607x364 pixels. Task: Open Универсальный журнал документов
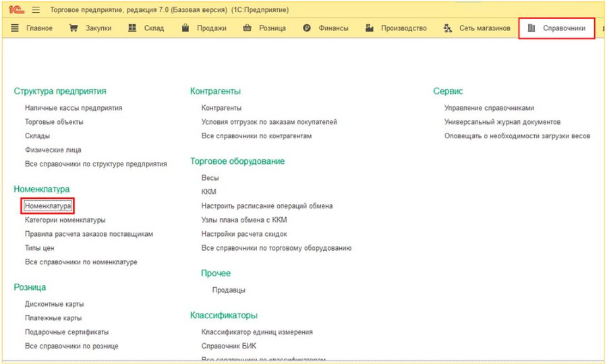point(502,122)
